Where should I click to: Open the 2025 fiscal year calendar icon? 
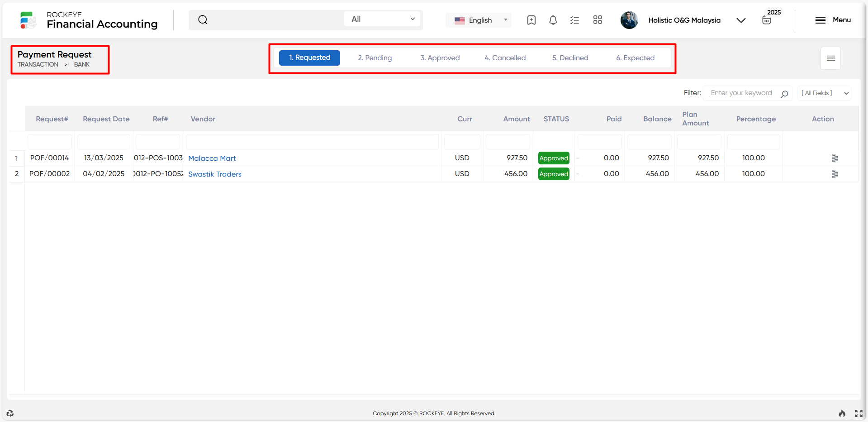pyautogui.click(x=767, y=20)
